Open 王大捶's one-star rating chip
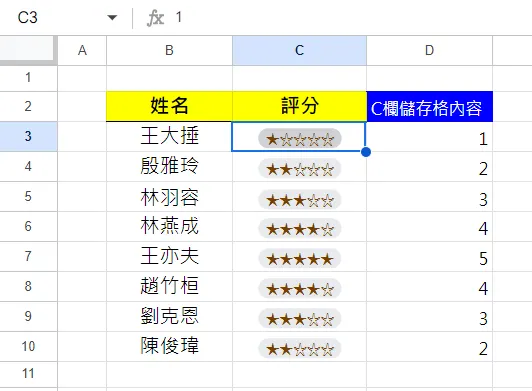The image size is (532, 391). click(x=300, y=138)
